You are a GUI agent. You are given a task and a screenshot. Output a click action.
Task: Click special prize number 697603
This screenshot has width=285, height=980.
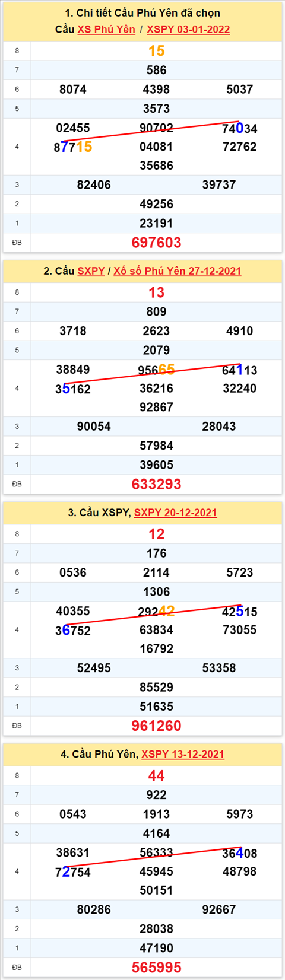pyautogui.click(x=156, y=243)
